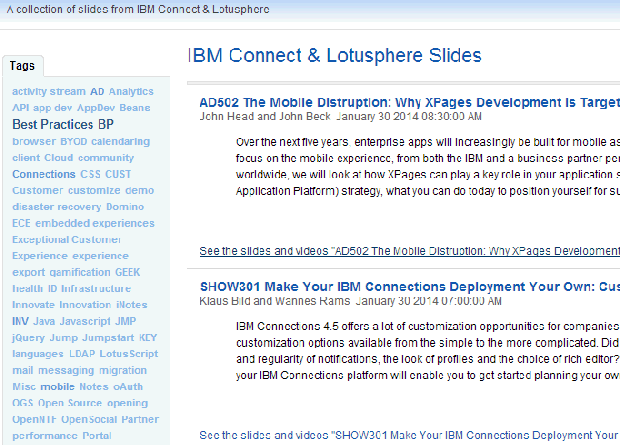Open the LotusScript tag

[129, 354]
